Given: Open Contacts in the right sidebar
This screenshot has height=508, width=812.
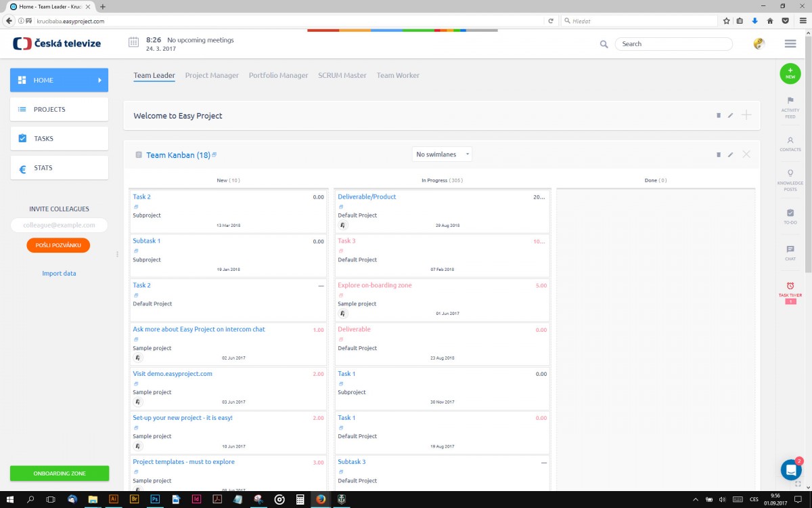Looking at the screenshot, I should coord(790,144).
